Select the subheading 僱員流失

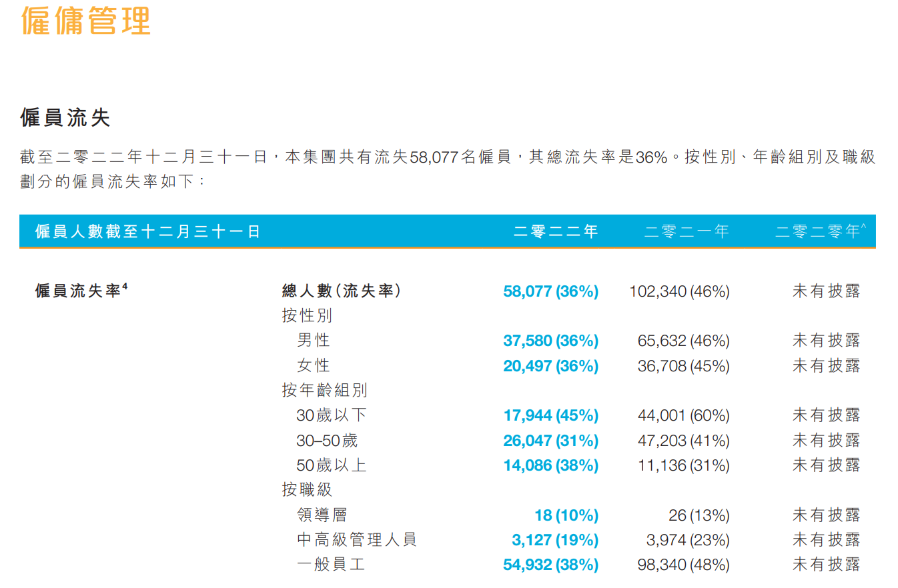coord(65,118)
